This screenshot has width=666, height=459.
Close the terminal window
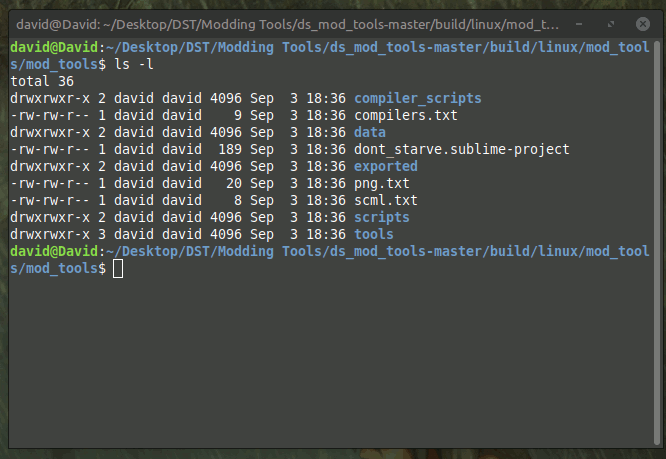[x=643, y=22]
